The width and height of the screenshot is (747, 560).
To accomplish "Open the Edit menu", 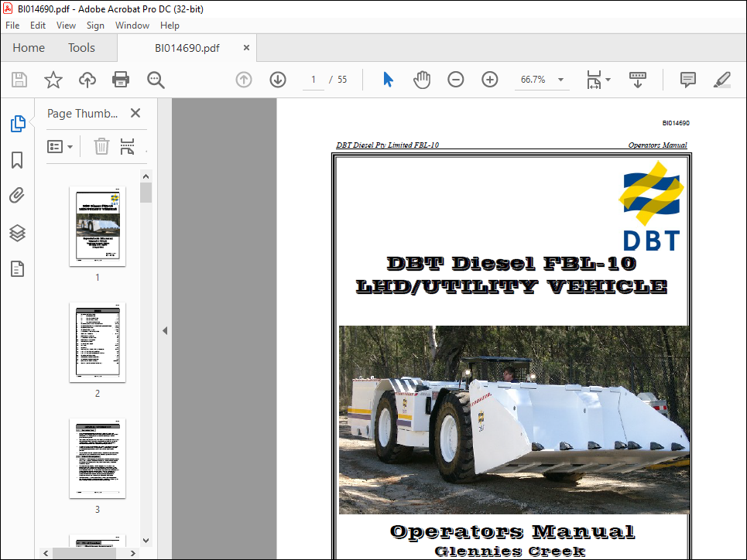I will (x=38, y=26).
